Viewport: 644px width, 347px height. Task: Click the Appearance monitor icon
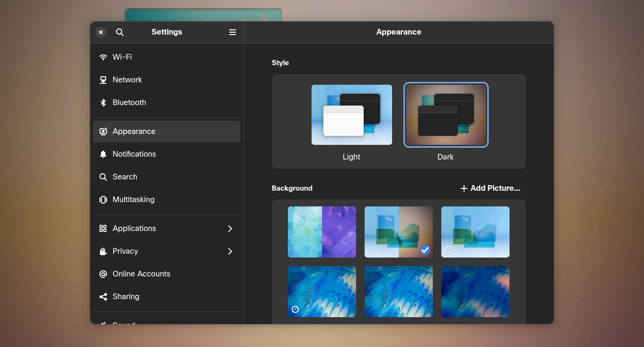[x=103, y=132]
